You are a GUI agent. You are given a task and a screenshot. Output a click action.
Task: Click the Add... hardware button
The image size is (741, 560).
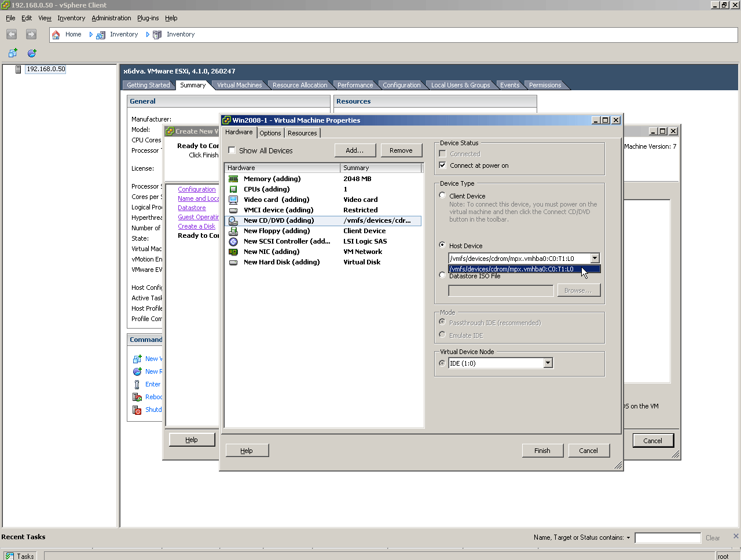click(x=355, y=150)
